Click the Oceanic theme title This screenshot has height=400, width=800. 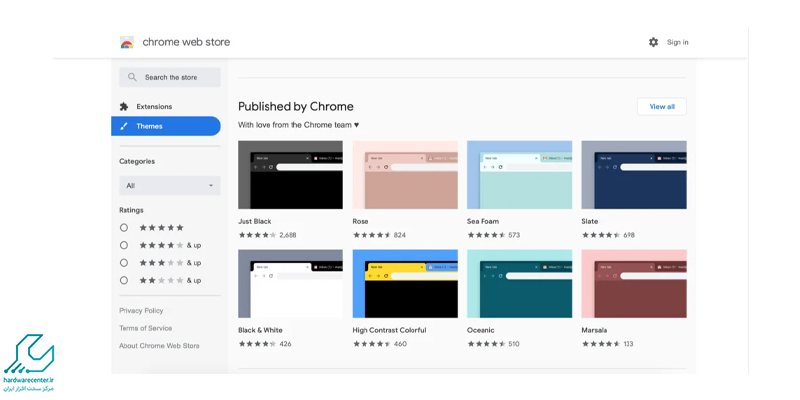tap(481, 330)
